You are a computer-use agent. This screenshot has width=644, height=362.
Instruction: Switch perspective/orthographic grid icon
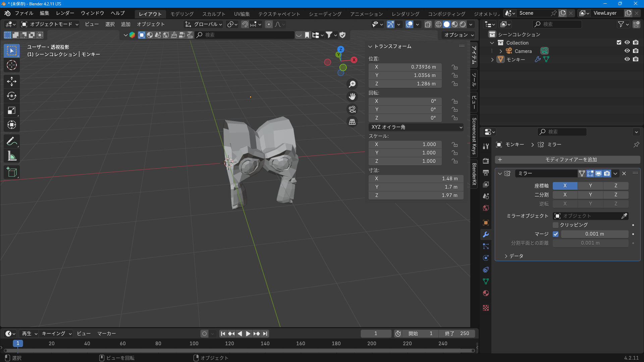click(x=352, y=122)
